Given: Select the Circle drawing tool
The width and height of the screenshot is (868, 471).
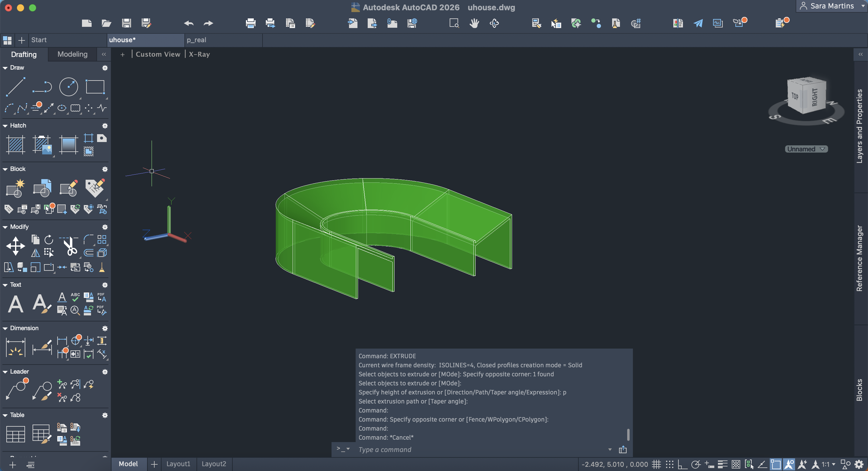Looking at the screenshot, I should coord(68,87).
